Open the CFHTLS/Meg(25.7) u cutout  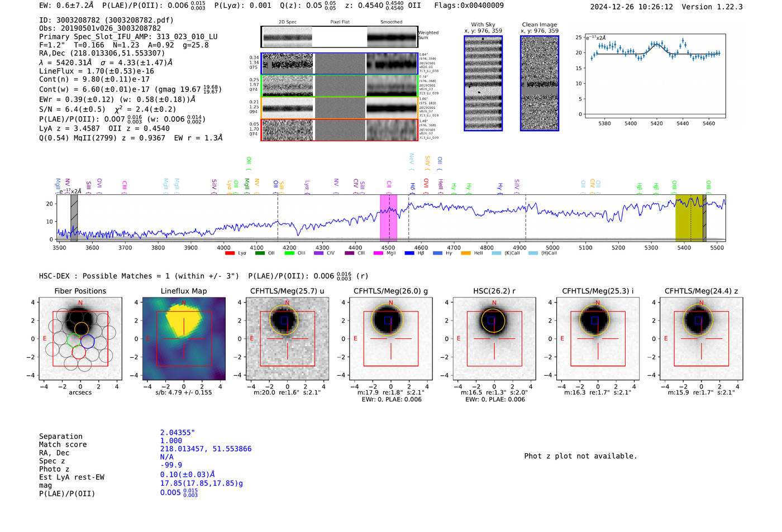click(x=287, y=338)
